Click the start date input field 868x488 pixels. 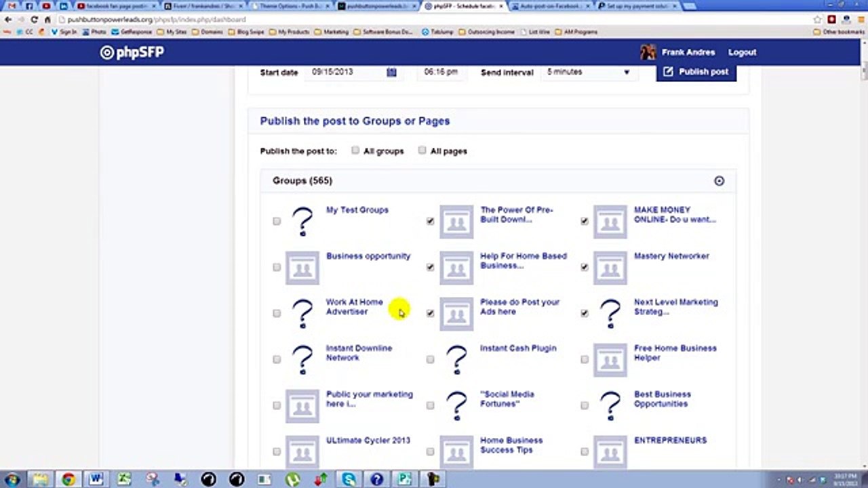click(353, 72)
